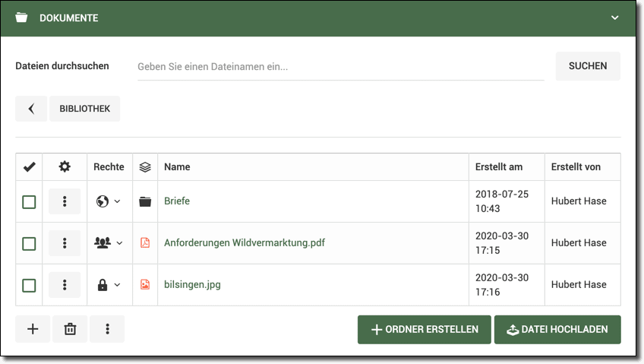Click the Ordner erstellen button

tap(424, 330)
